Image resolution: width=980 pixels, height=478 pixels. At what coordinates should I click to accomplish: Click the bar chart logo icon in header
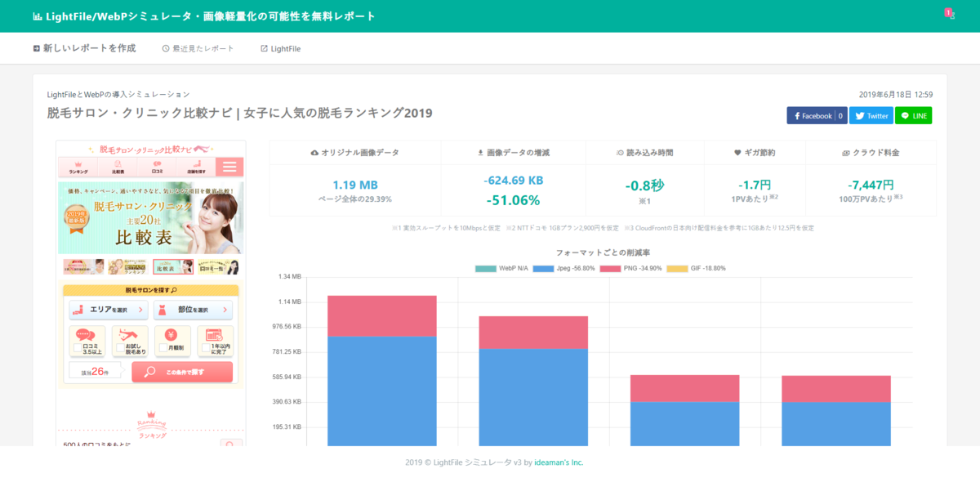38,16
